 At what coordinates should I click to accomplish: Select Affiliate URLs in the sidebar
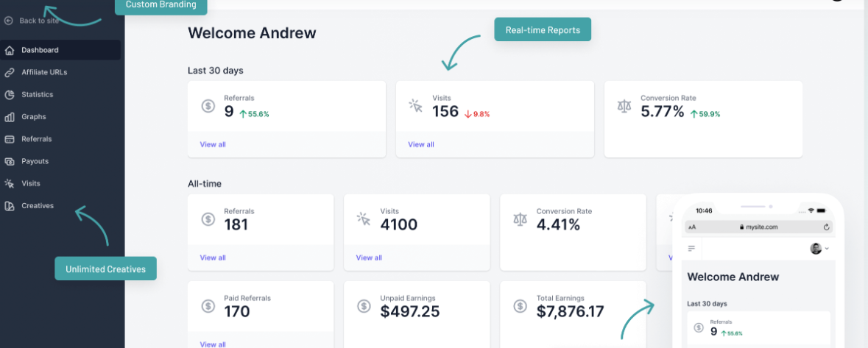[x=60, y=73]
